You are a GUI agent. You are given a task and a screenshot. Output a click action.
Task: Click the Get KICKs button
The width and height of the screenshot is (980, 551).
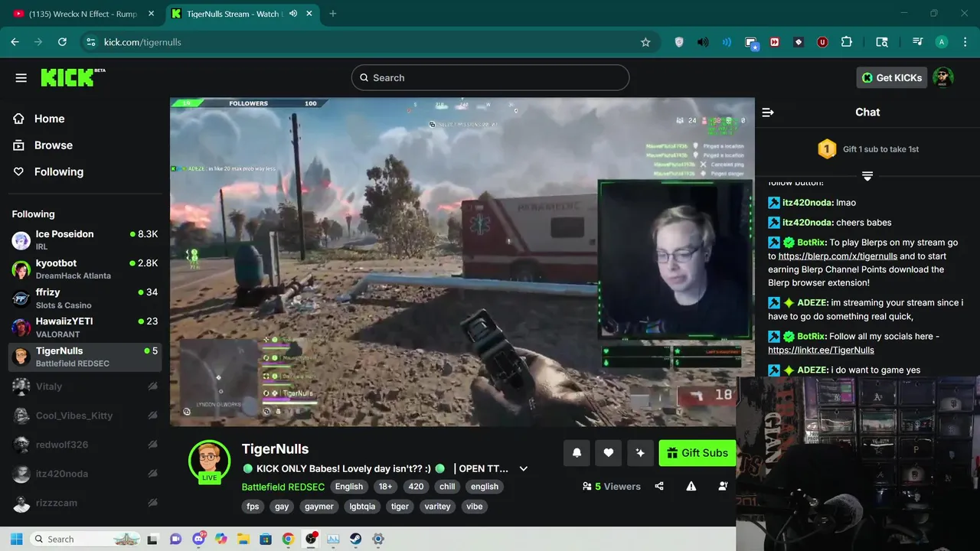[892, 77]
